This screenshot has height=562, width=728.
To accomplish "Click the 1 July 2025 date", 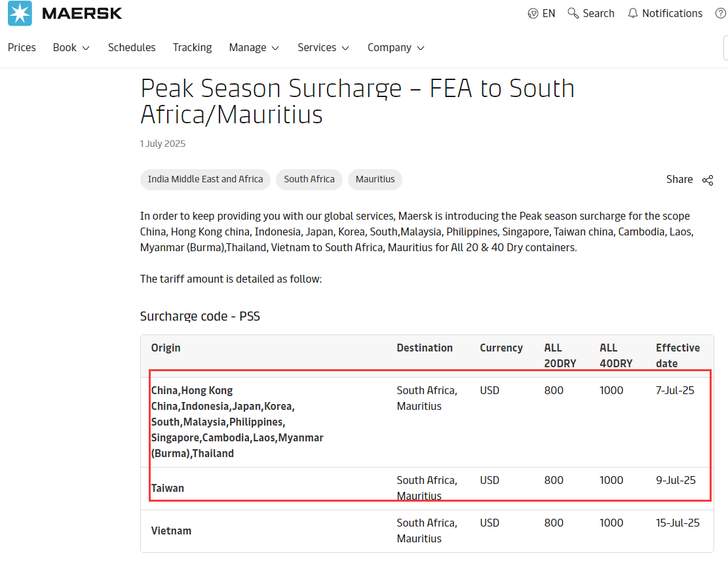I will (163, 144).
